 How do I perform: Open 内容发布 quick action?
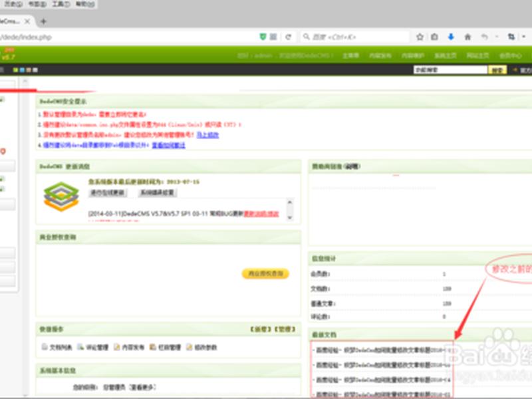point(129,347)
